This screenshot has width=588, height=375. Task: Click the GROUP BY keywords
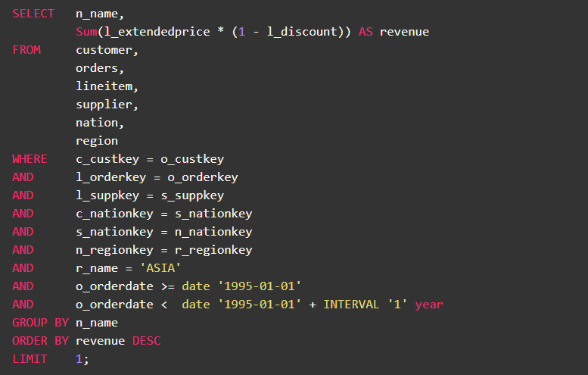click(41, 323)
